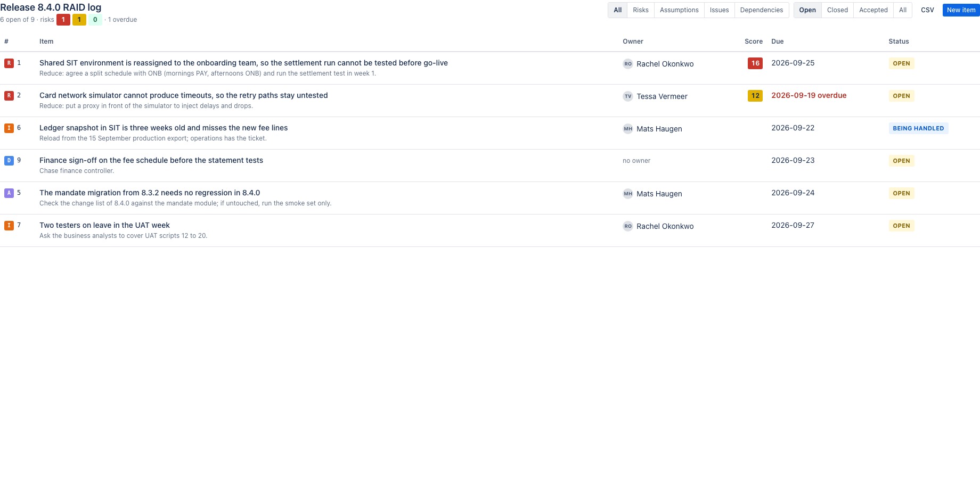Image resolution: width=980 pixels, height=479 pixels.
Task: Filter the log by Risks
Action: pos(641,10)
